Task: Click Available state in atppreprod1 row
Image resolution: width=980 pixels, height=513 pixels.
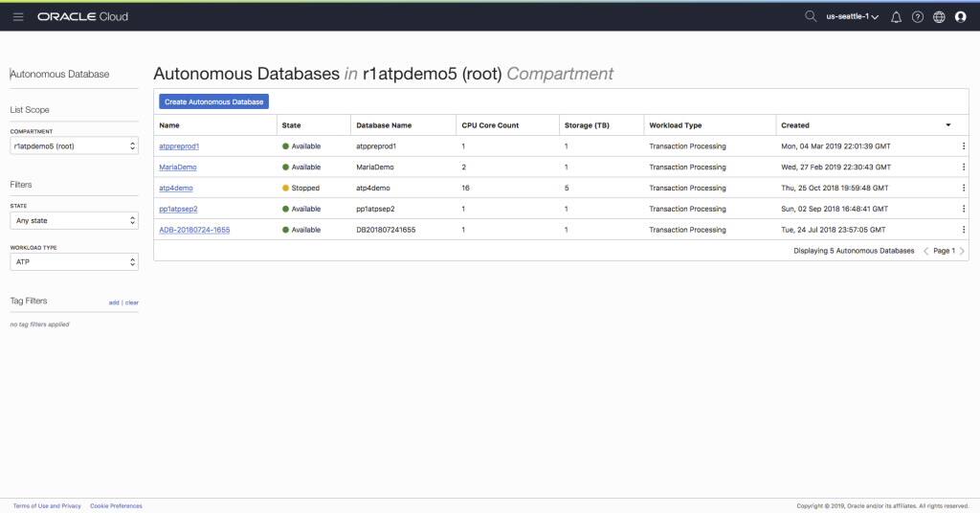Action: click(301, 146)
